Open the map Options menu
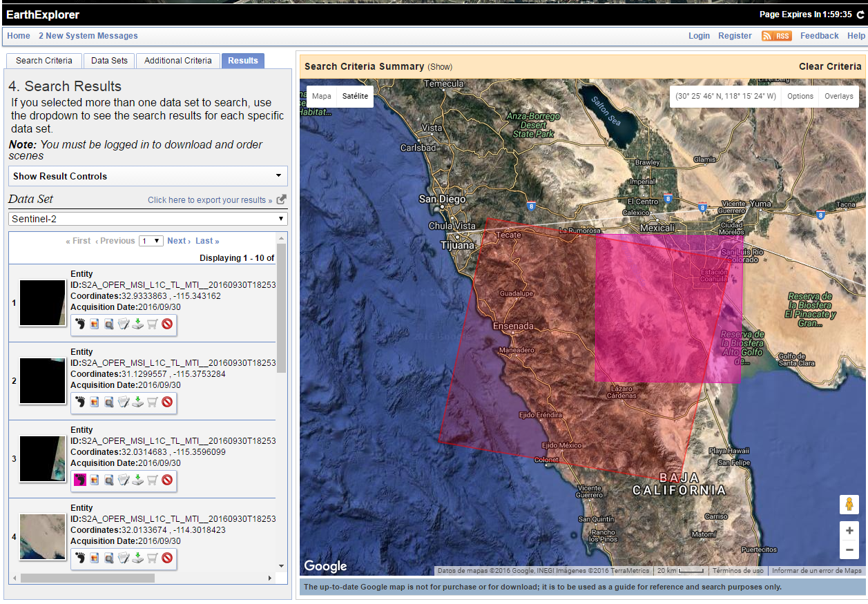This screenshot has width=868, height=604. 800,97
